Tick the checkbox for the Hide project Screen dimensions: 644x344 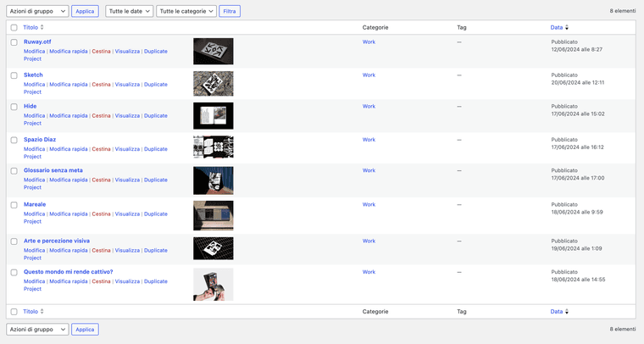coord(14,107)
